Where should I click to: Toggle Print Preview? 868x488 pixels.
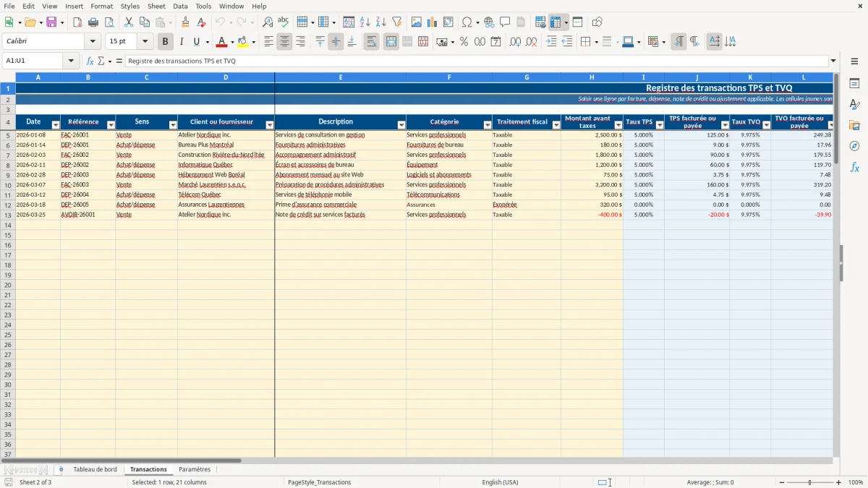coord(109,22)
